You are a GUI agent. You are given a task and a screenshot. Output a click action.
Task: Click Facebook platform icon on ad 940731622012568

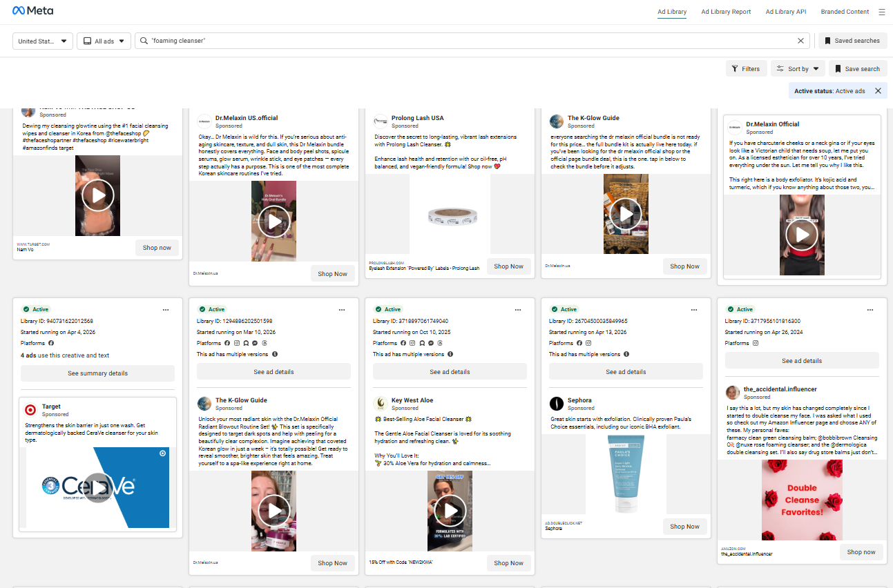(51, 343)
